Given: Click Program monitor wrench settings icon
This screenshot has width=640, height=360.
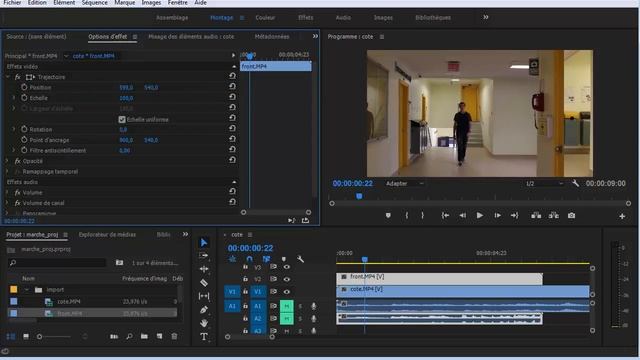Looking at the screenshot, I should click(x=576, y=184).
